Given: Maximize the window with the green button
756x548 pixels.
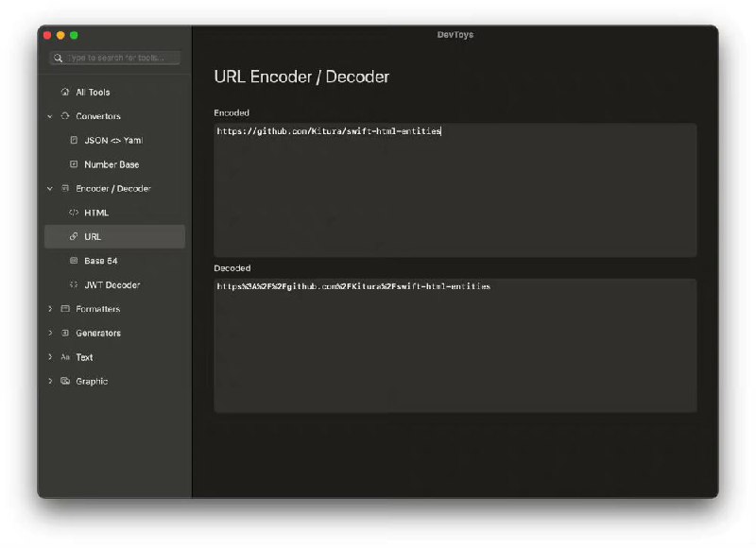Looking at the screenshot, I should pyautogui.click(x=74, y=35).
